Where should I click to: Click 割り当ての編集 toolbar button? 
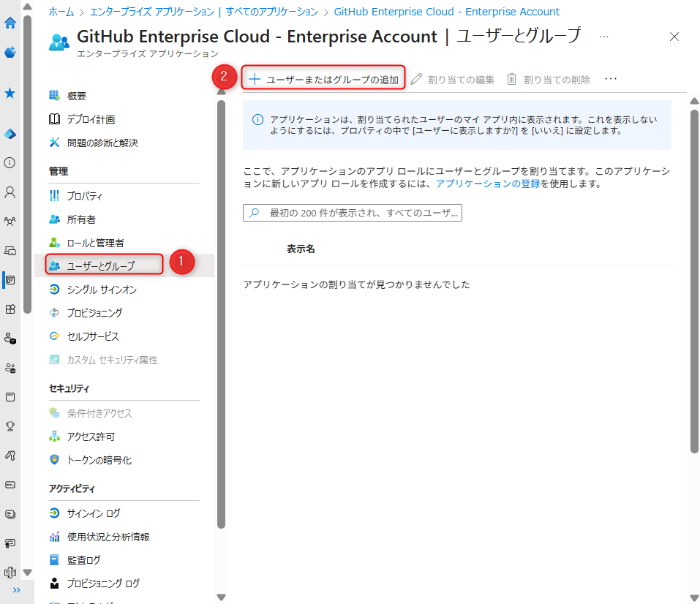click(453, 80)
